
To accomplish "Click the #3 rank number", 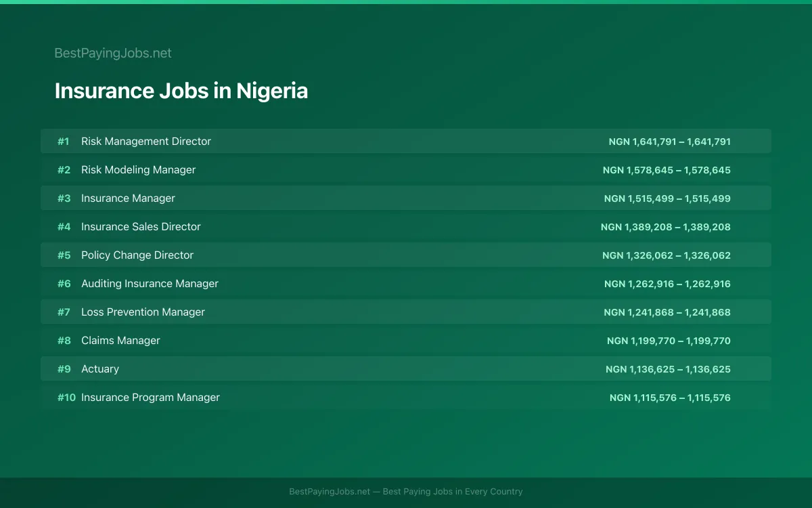I will pyautogui.click(x=64, y=198).
